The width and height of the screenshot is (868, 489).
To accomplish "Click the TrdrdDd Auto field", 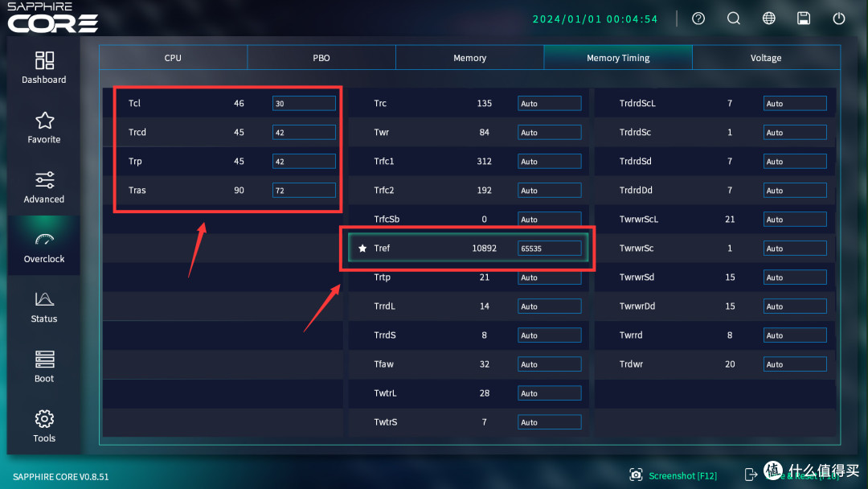I will 795,191.
